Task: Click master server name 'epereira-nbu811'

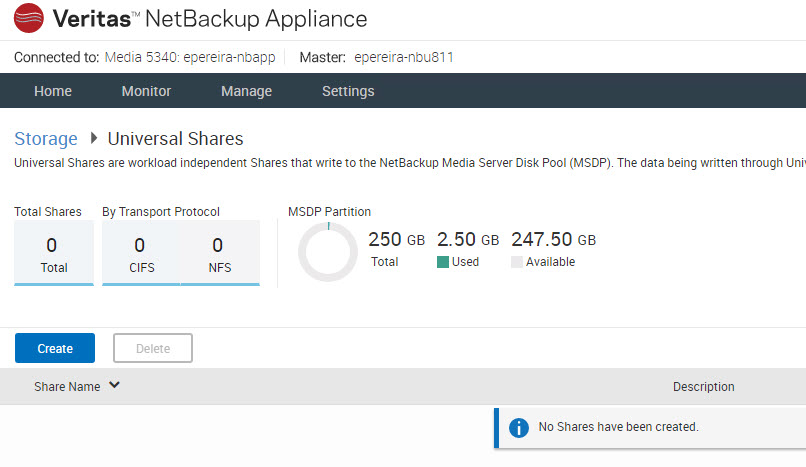Action: [404, 57]
